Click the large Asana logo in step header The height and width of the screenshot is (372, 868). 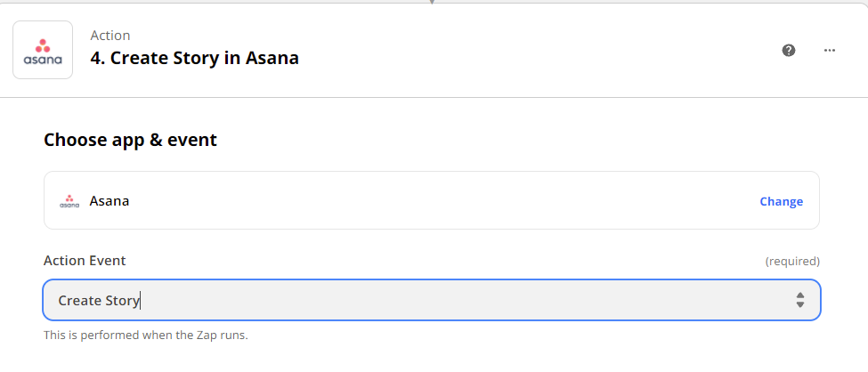click(43, 50)
